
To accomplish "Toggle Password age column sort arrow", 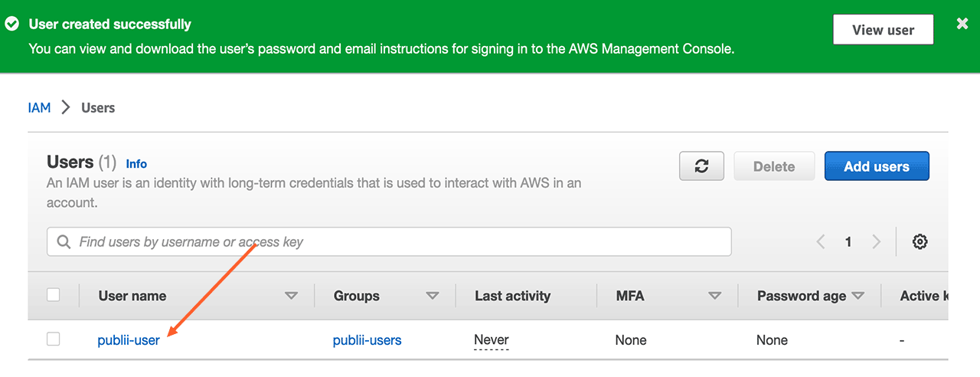I will click(x=857, y=296).
